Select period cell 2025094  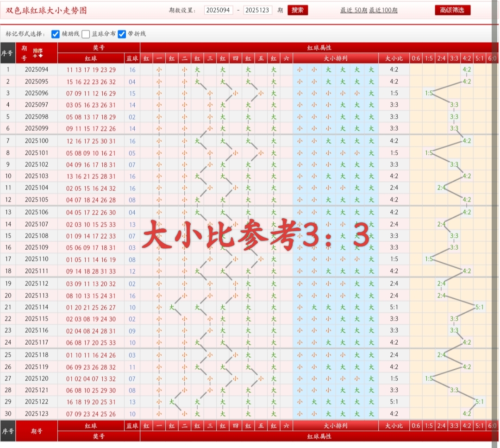coord(37,69)
